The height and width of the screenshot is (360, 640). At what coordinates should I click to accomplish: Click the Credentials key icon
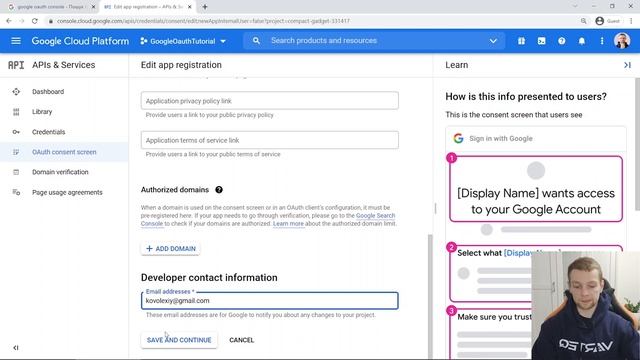coord(16,132)
